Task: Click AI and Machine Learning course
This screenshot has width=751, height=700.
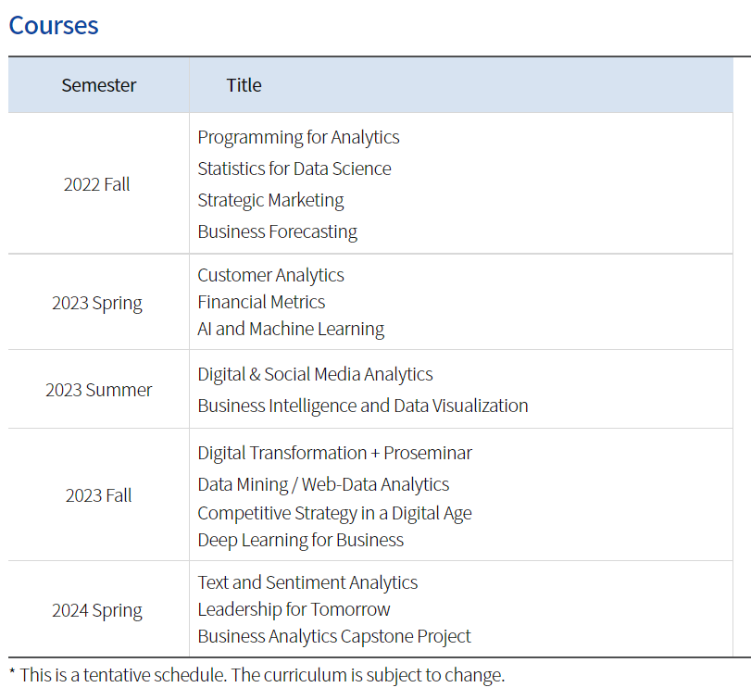Action: 291,329
